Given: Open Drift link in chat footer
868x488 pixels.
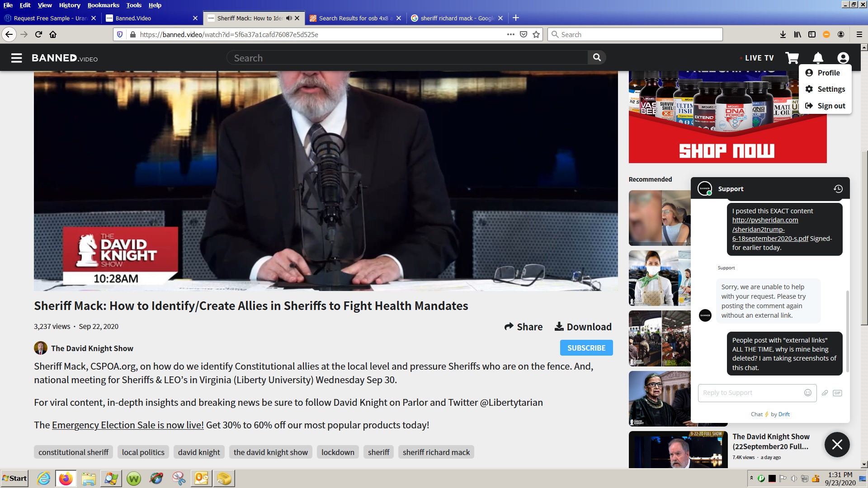Looking at the screenshot, I should pyautogui.click(x=784, y=414).
